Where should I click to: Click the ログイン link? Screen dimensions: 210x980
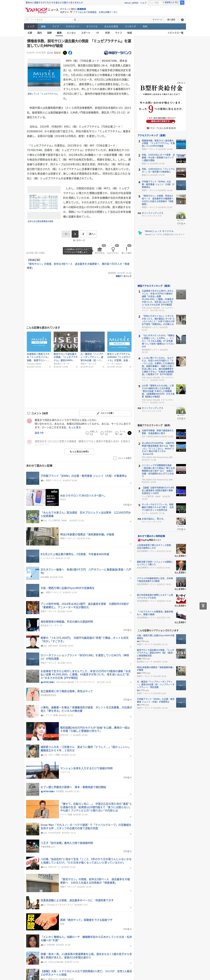tap(64, 12)
